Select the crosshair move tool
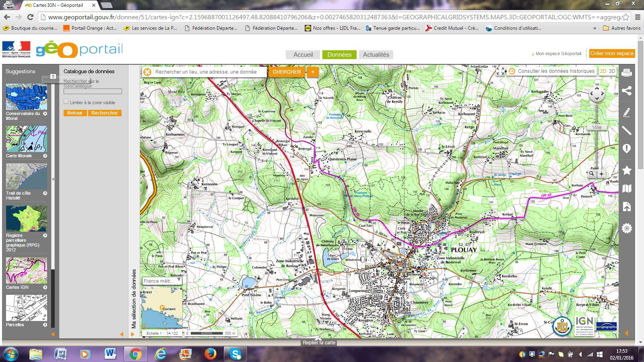 click(601, 174)
